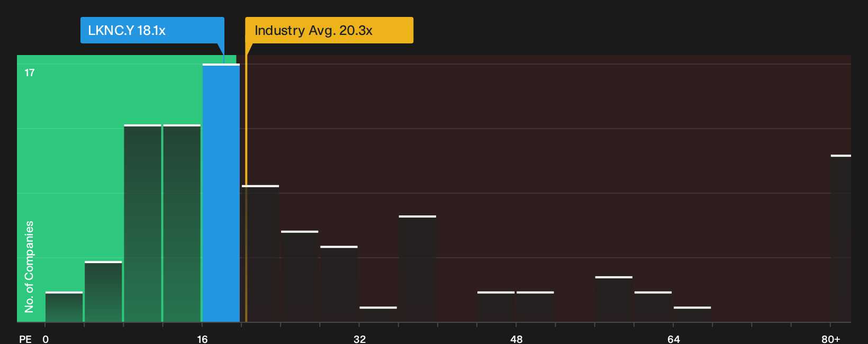This screenshot has height=344, width=868.
Task: Select the 32 tick label on PE axis
Action: coord(359,339)
